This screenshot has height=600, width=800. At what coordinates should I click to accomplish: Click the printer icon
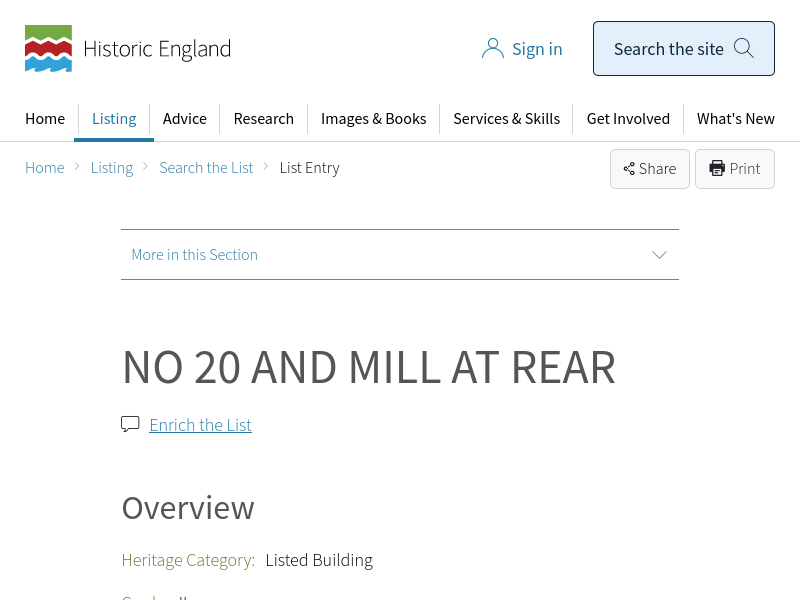pos(717,168)
